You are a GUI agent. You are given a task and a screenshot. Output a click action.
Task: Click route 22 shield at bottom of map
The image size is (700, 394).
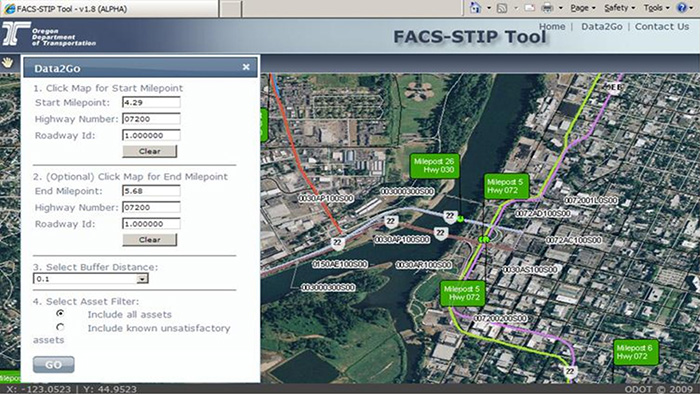point(570,371)
